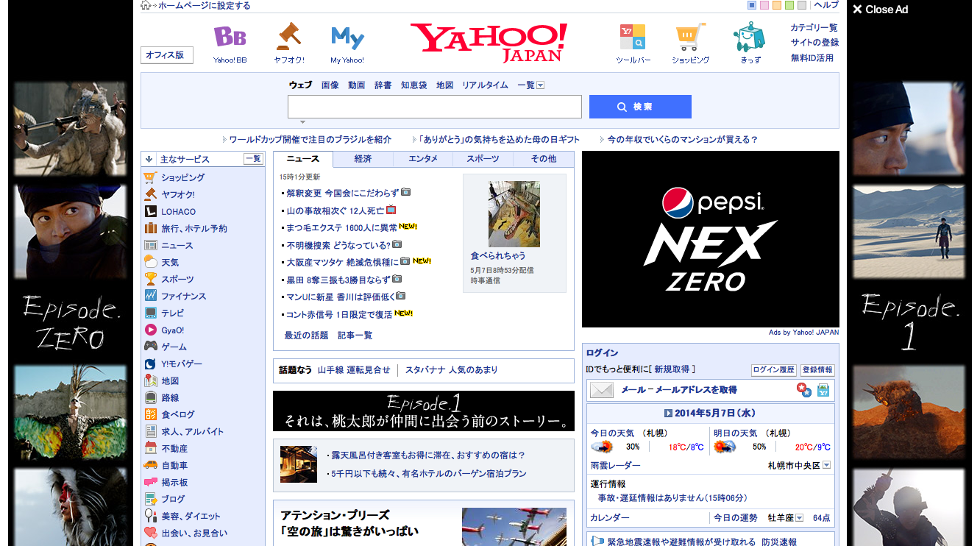
Task: Open the Shopping cart icon
Action: 690,37
